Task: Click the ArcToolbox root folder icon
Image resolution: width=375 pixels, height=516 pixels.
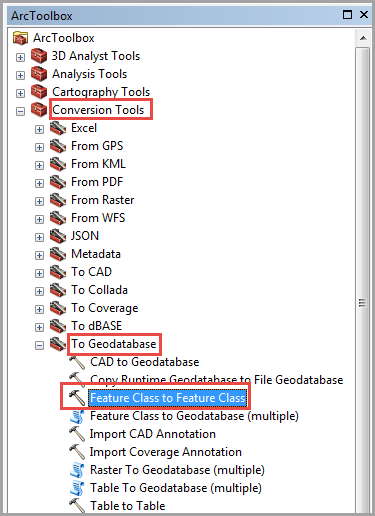Action: pos(20,38)
